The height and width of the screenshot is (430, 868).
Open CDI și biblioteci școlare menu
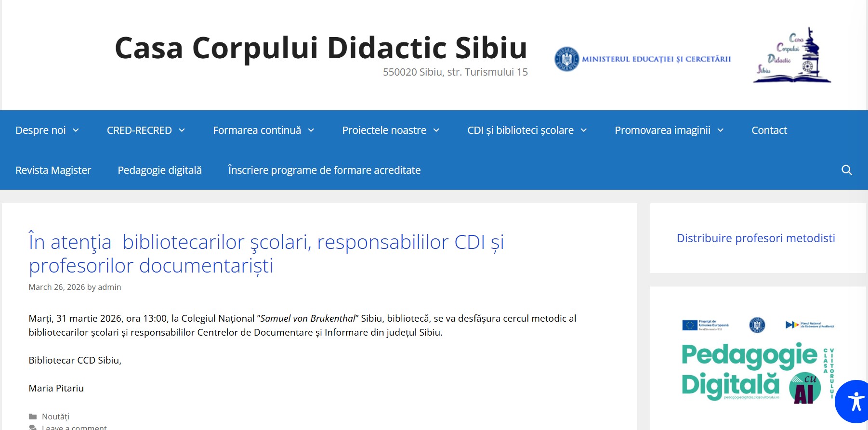(520, 130)
